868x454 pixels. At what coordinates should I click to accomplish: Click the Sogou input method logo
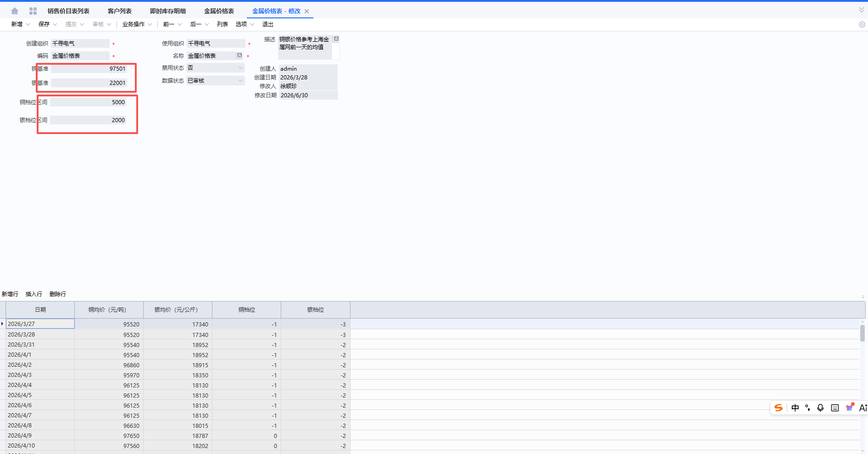pyautogui.click(x=779, y=408)
